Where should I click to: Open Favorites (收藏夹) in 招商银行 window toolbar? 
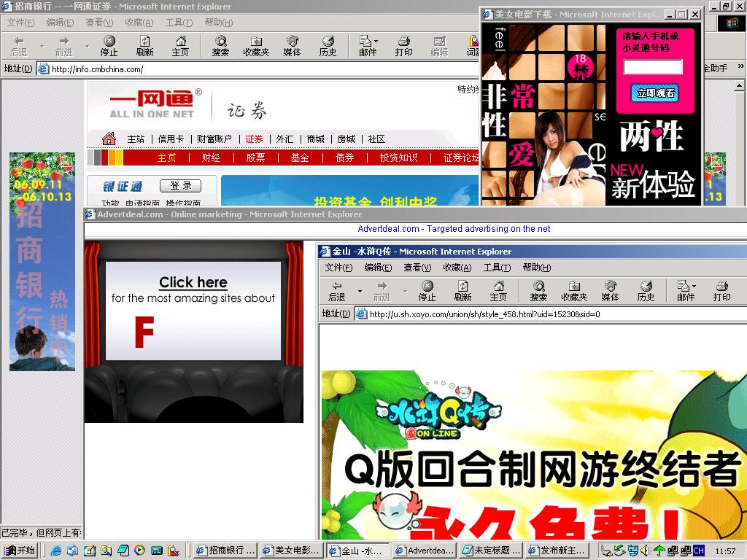coord(256,46)
